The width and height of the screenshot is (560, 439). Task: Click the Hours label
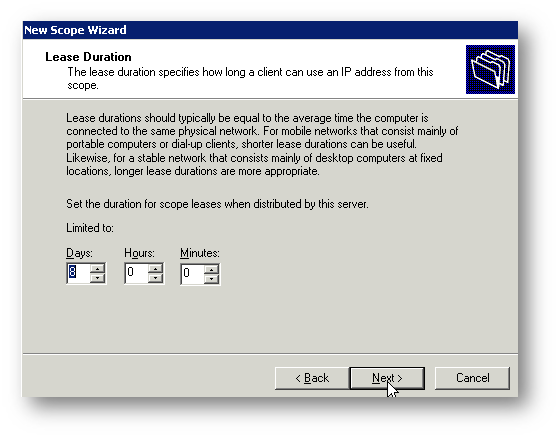(x=139, y=253)
